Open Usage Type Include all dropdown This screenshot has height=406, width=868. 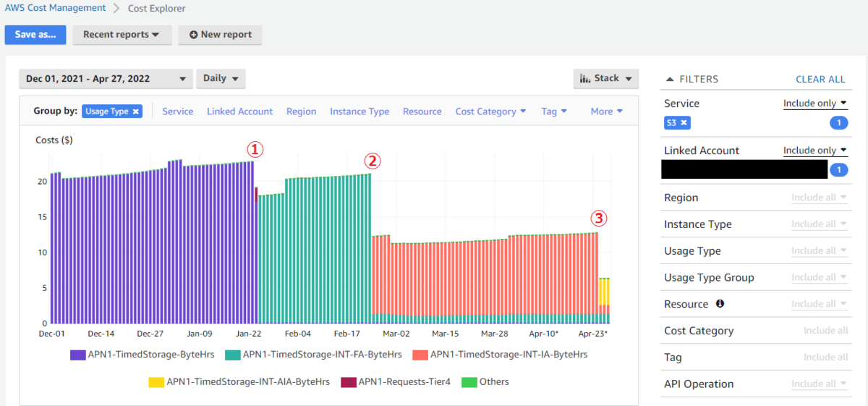[x=819, y=251]
